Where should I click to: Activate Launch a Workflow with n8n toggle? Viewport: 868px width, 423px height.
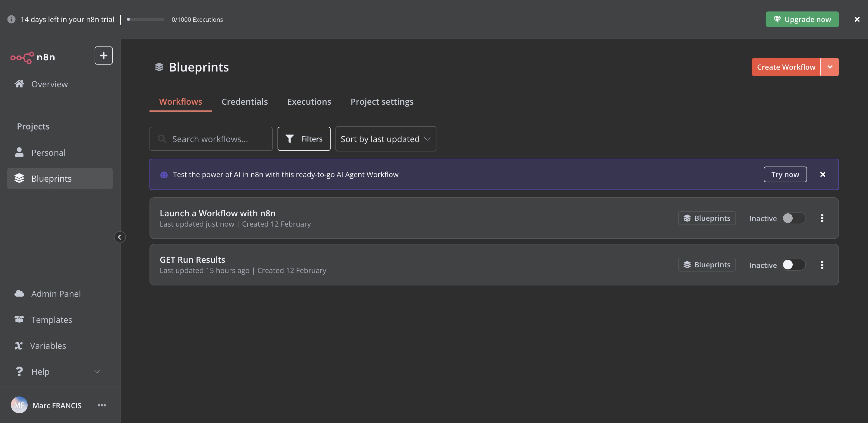click(794, 218)
